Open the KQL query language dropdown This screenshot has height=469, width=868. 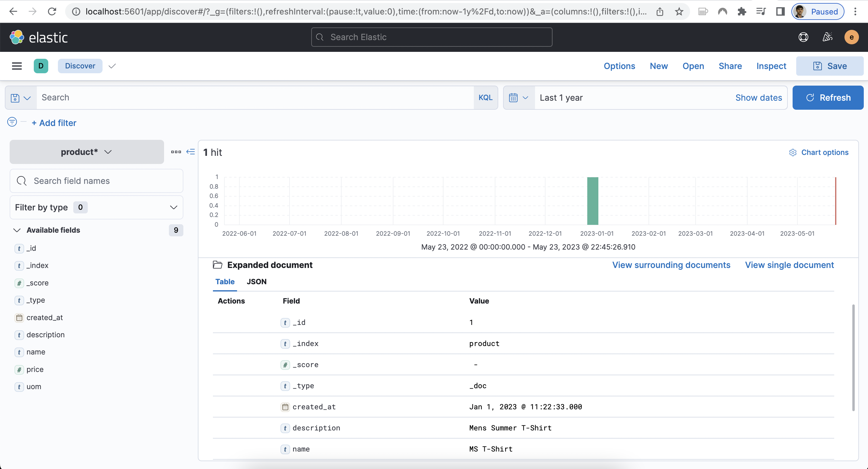pyautogui.click(x=486, y=97)
